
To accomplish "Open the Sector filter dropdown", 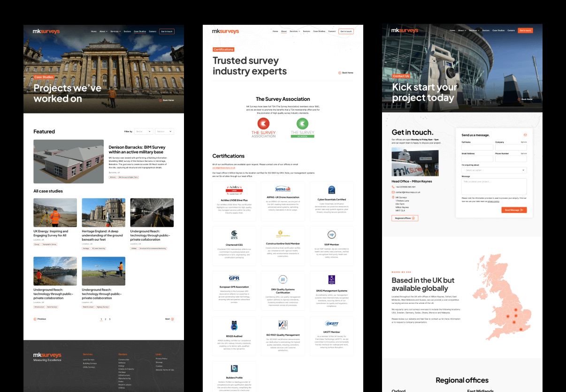I will (x=144, y=131).
